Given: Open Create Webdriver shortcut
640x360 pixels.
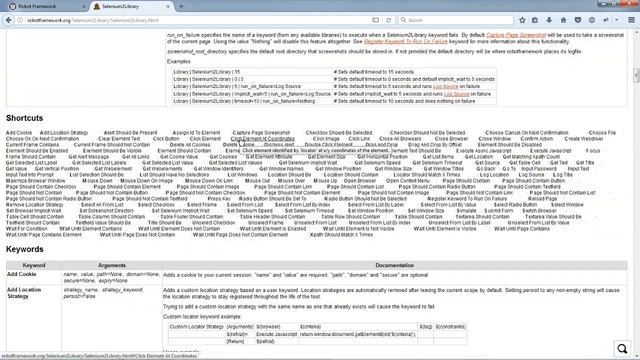Looking at the screenshot, I should [584, 139].
